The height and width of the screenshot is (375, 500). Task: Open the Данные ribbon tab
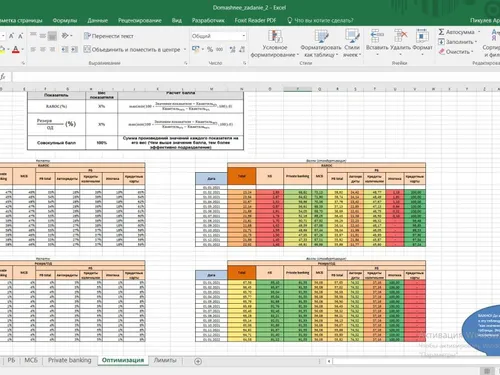pyautogui.click(x=97, y=20)
